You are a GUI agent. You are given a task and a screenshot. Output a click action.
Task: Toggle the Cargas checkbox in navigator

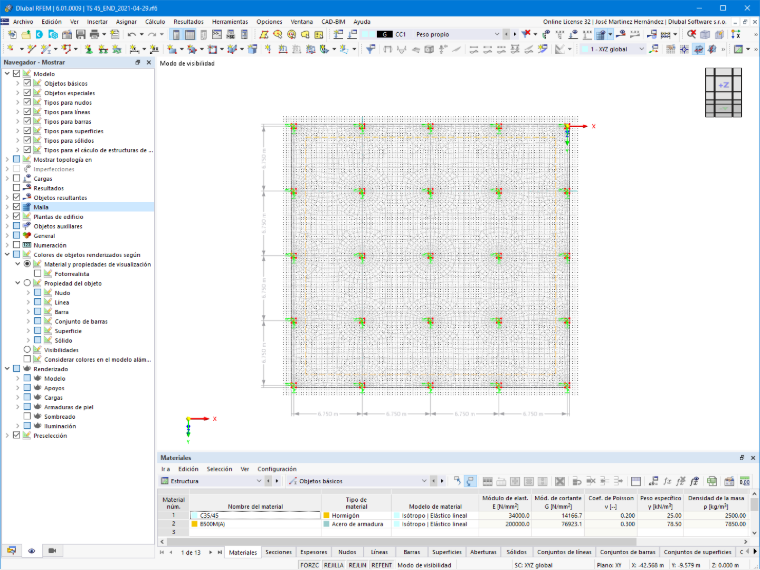pos(16,179)
